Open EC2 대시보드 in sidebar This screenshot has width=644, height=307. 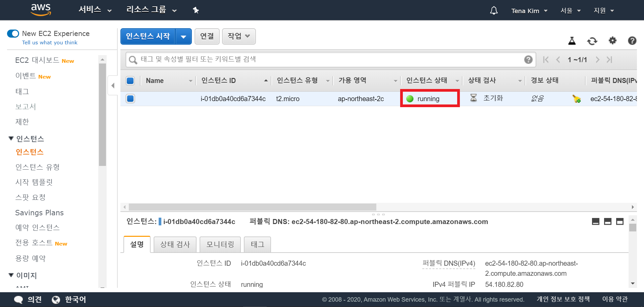point(37,60)
